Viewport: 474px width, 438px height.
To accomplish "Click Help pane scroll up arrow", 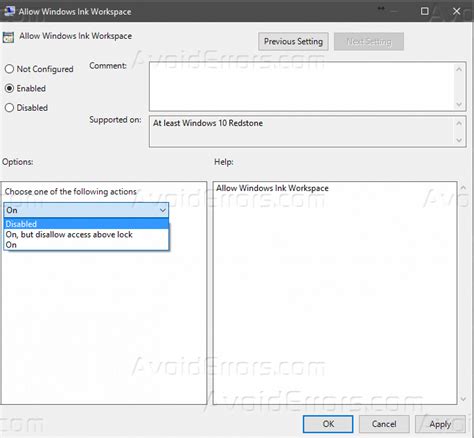I will [463, 188].
